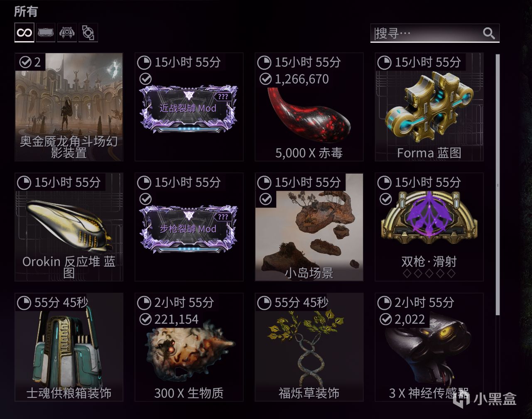Select the Forma 蓝图 item
532x419 pixels.
429,107
